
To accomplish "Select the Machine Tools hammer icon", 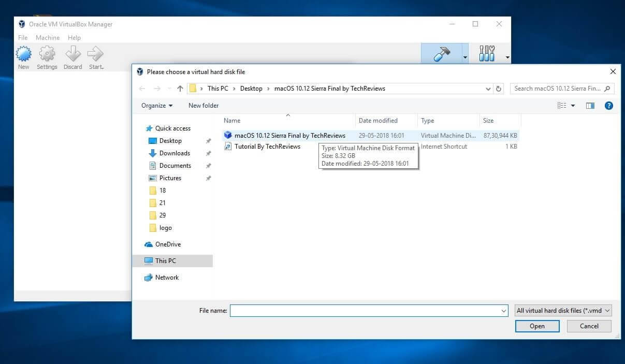I will [x=441, y=54].
